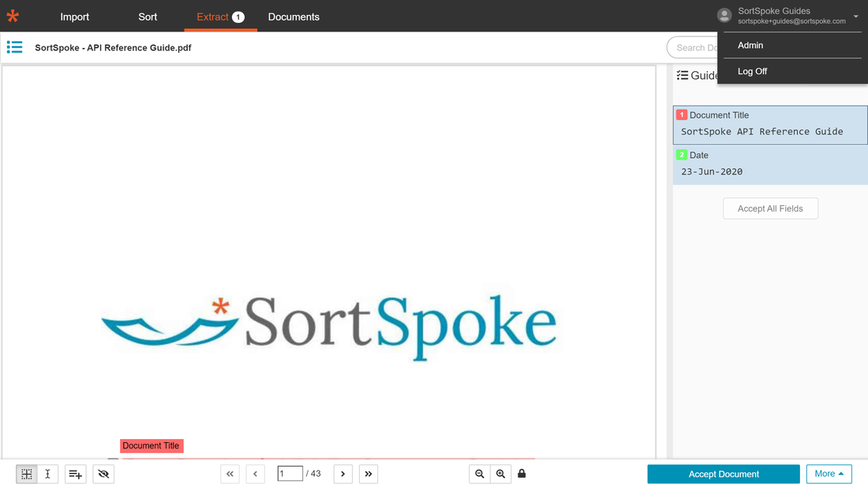This screenshot has width=868, height=488.
Task: Expand the More options dropdown
Action: tap(829, 474)
